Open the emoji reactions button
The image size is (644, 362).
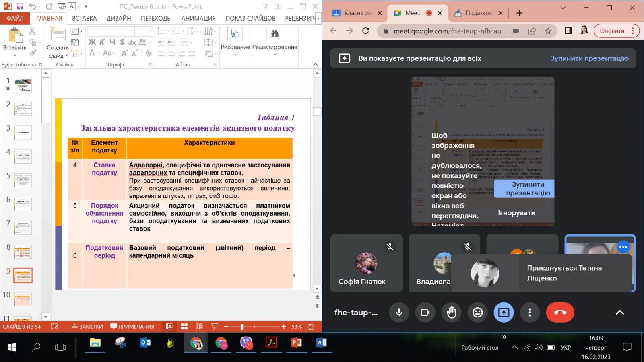pos(477,313)
